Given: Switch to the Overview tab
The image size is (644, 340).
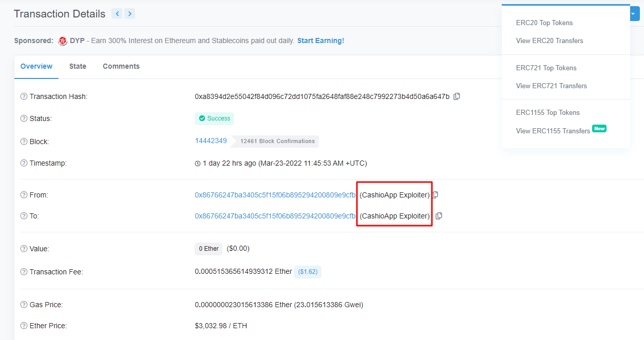Looking at the screenshot, I should coord(36,66).
